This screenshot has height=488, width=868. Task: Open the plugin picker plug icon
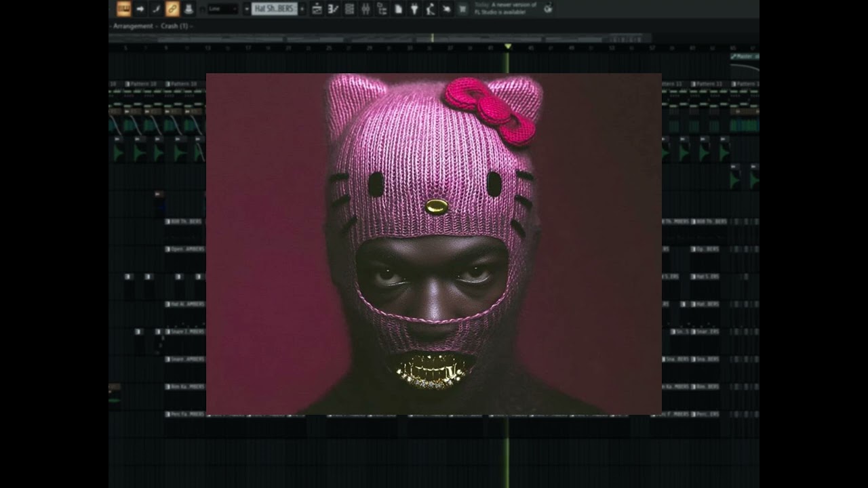point(414,9)
